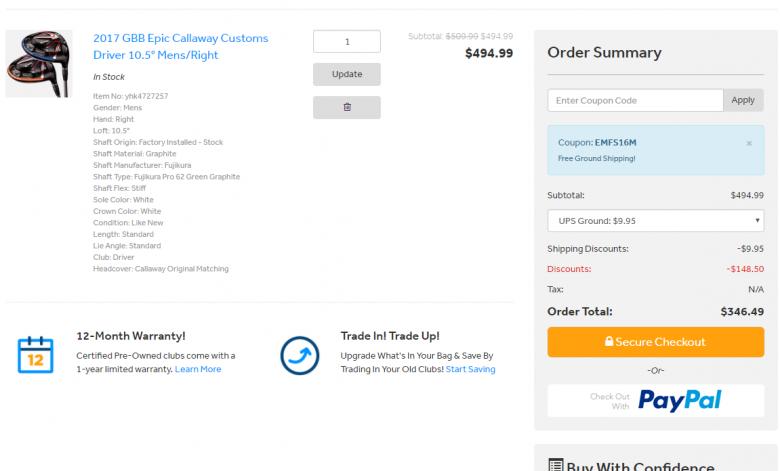This screenshot has width=780, height=471.
Task: Click into the Enter Coupon Code field
Action: [635, 101]
